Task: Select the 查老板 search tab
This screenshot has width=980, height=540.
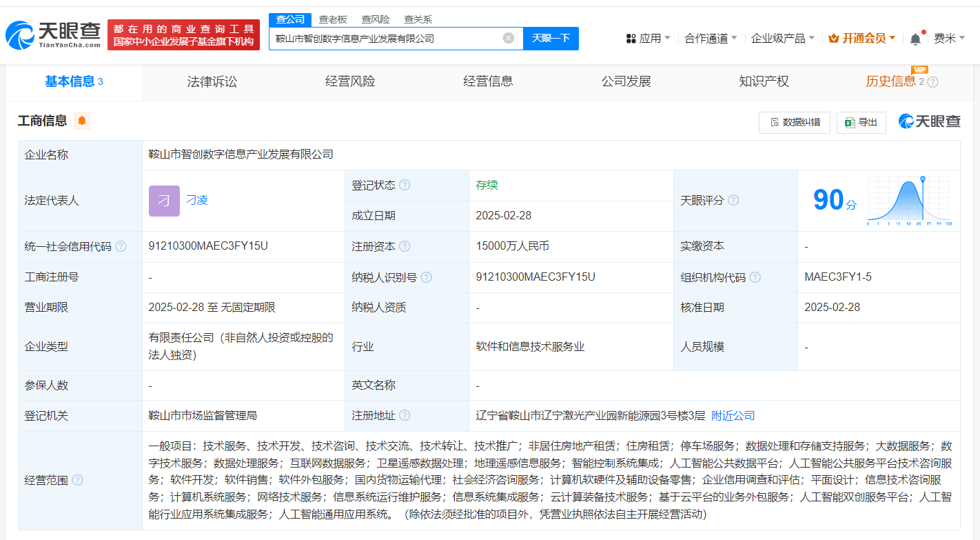Action: click(332, 19)
